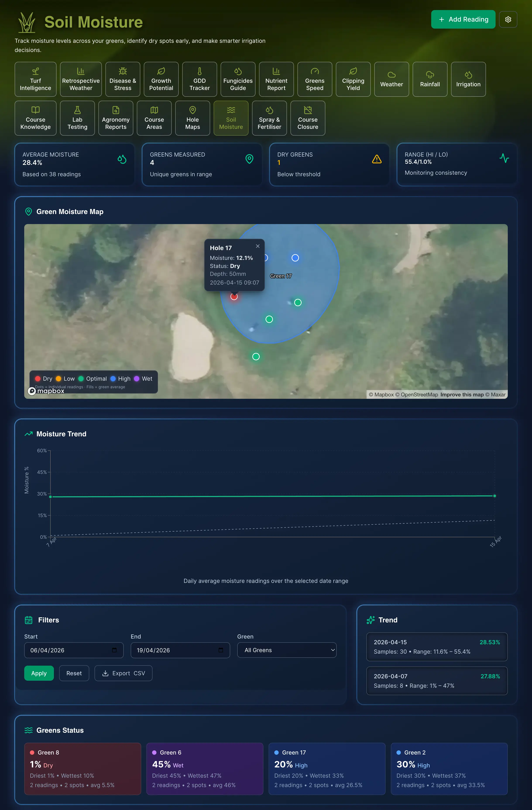Open Course Closure tab
The height and width of the screenshot is (810, 532).
point(308,118)
